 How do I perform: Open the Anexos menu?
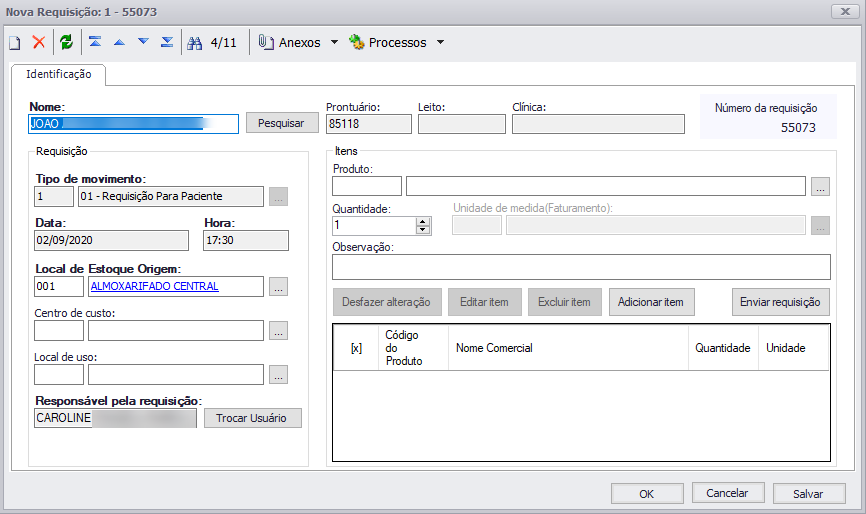(x=299, y=43)
